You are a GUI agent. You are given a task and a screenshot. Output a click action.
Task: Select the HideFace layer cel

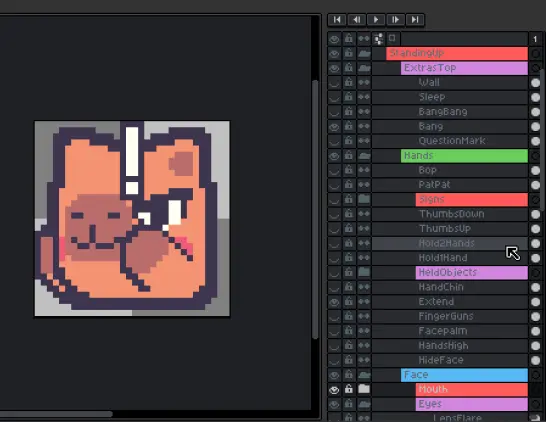[x=535, y=360]
